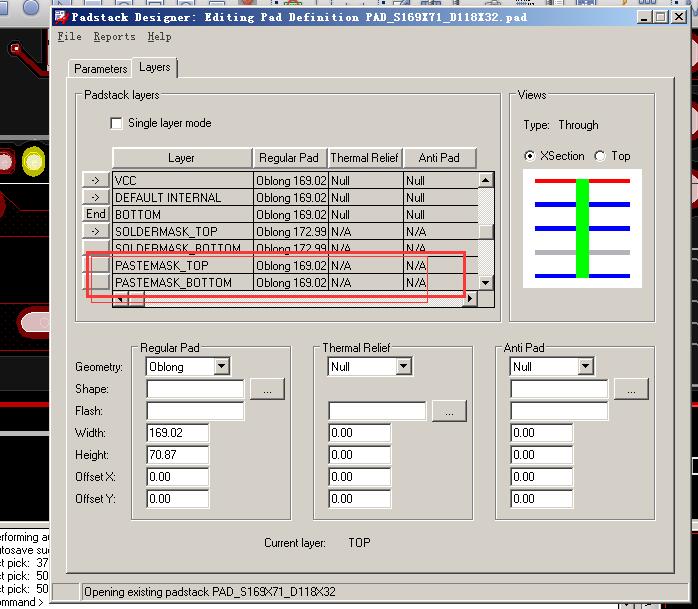Open the Help menu
Image resolution: width=698 pixels, height=609 pixels.
tap(159, 37)
